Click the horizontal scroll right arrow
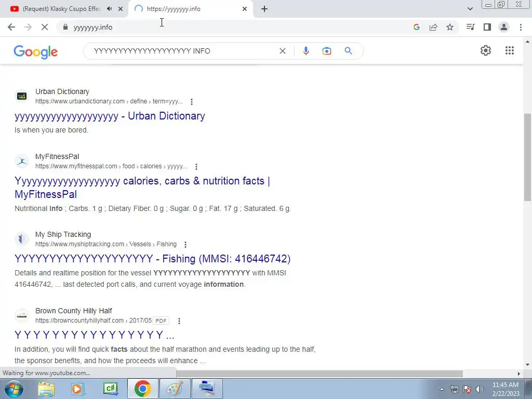The image size is (532, 399). tap(519, 374)
